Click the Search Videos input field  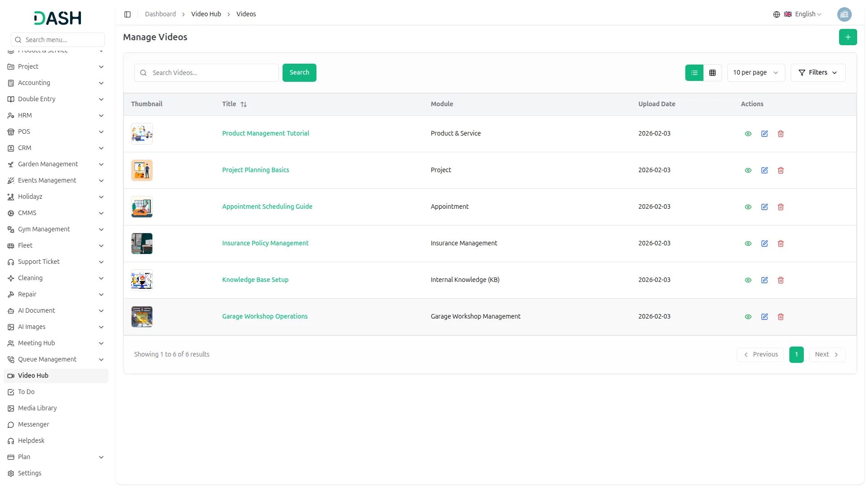tap(212, 73)
